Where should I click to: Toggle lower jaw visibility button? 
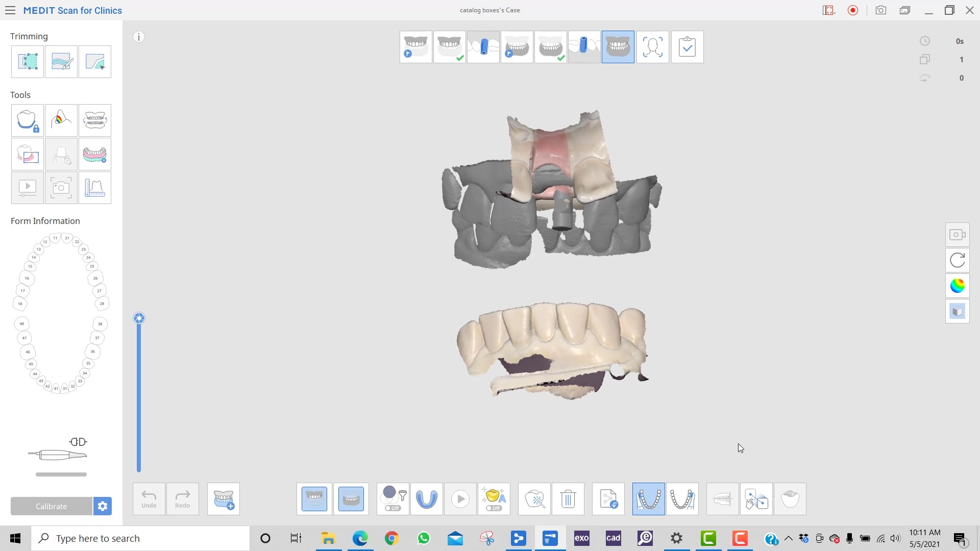tap(351, 499)
